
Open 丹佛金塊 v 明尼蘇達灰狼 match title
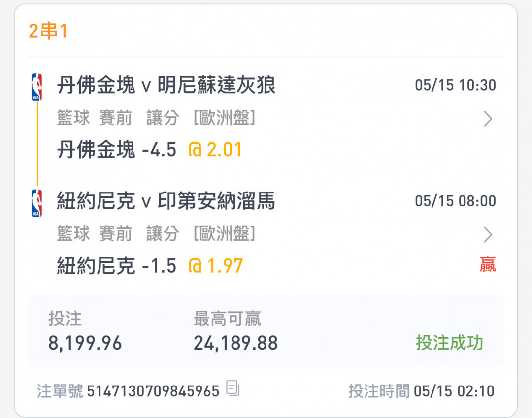[x=166, y=86]
